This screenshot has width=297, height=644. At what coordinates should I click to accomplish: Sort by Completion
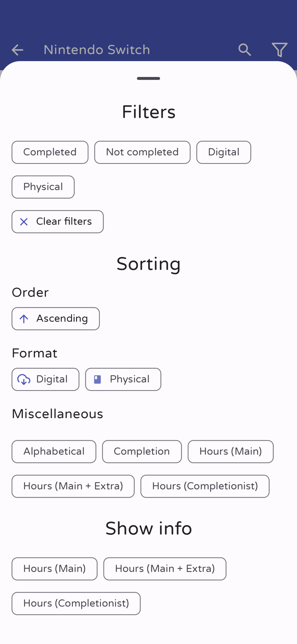click(x=142, y=452)
